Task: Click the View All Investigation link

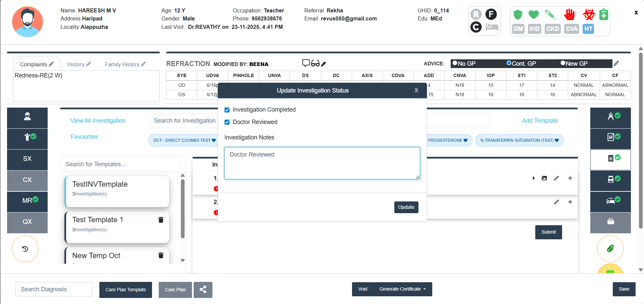Action: [98, 121]
